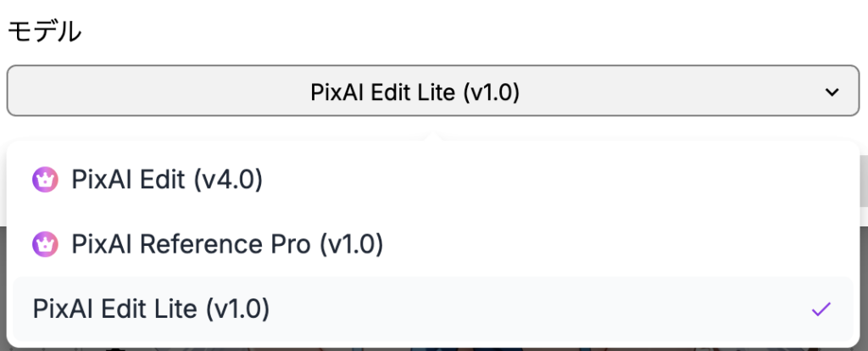The height and width of the screenshot is (351, 868).
Task: Click the crown icon beside PixAI Edit (v4.0)
Action: [x=44, y=180]
